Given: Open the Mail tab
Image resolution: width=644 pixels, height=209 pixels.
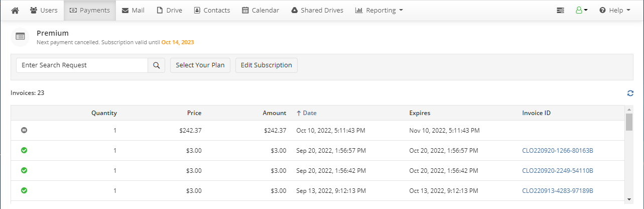Looking at the screenshot, I should pos(133,10).
